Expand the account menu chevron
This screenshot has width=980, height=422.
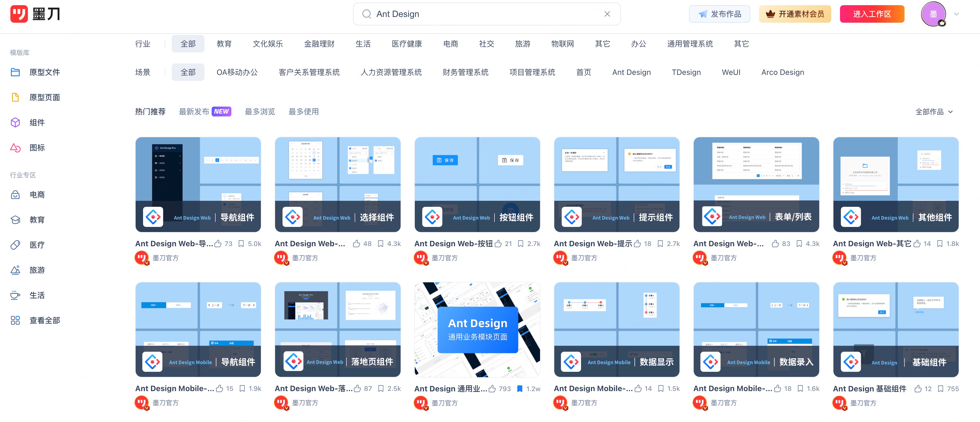956,14
